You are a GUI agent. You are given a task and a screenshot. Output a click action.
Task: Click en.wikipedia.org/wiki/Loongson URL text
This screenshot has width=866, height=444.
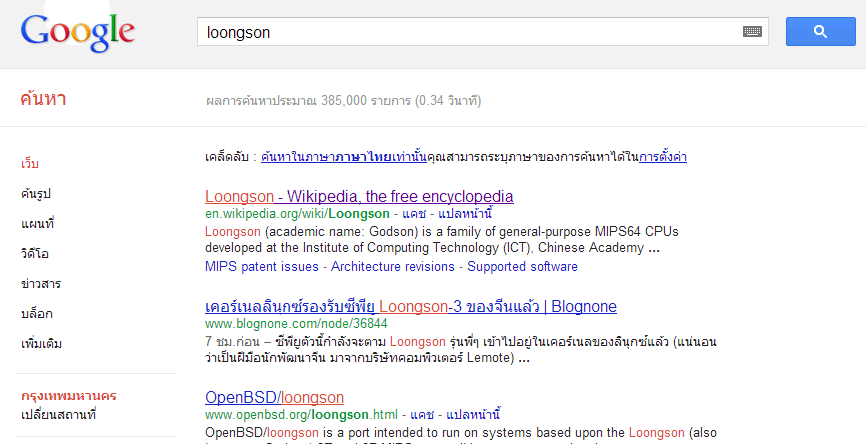tap(297, 214)
